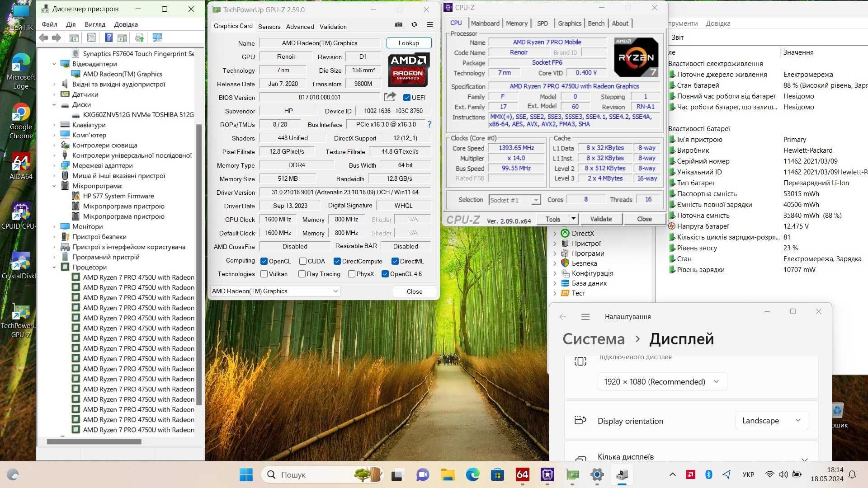Click Windows taskbar search icon
Viewport: 868px width, 488px height.
coord(271,474)
